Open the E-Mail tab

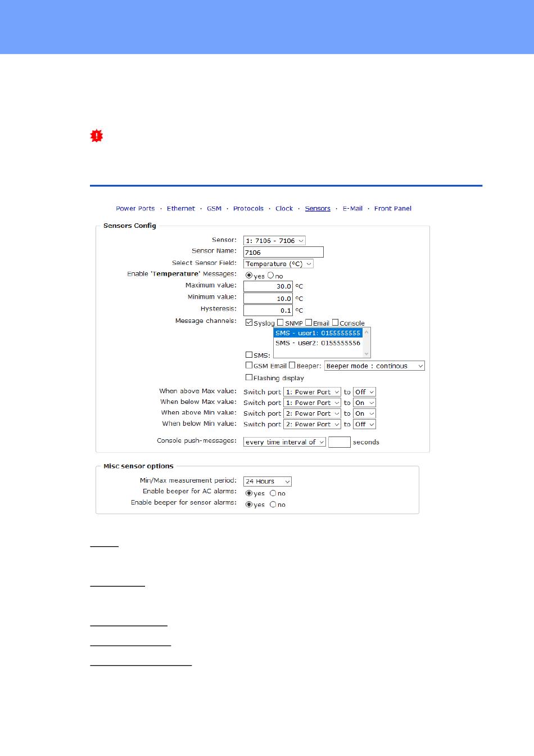(x=352, y=209)
